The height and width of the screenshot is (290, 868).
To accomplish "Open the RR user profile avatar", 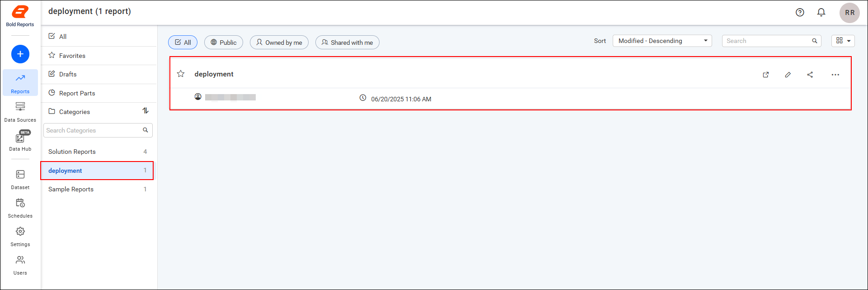I will 849,13.
